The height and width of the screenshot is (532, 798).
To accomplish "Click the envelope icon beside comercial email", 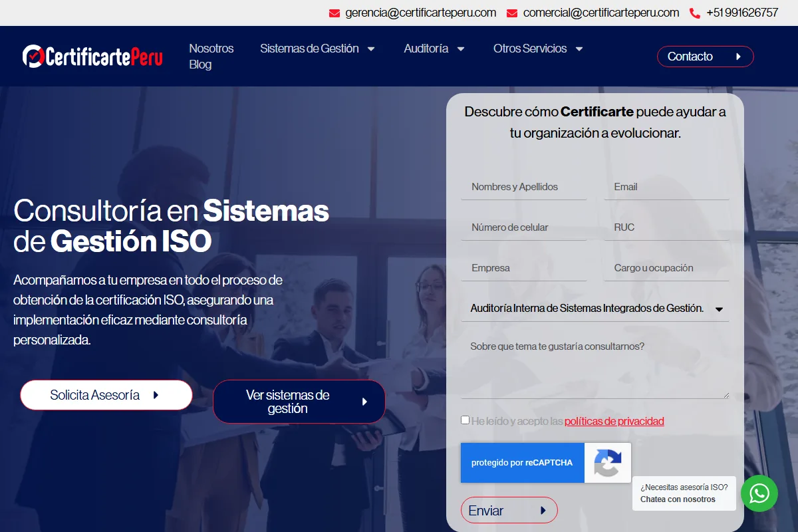I will (x=512, y=13).
